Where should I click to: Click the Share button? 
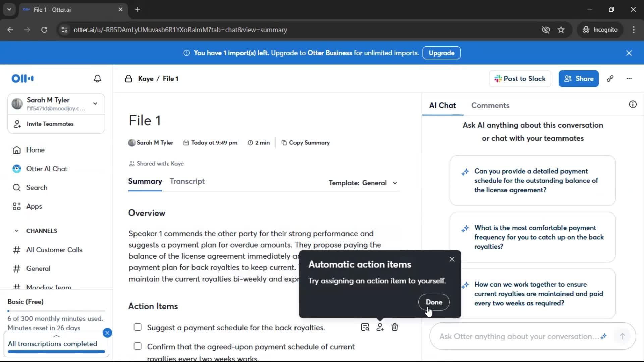point(579,79)
